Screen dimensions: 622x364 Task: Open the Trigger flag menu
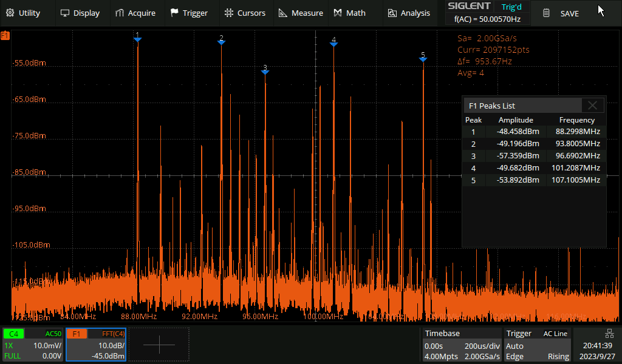coord(189,13)
